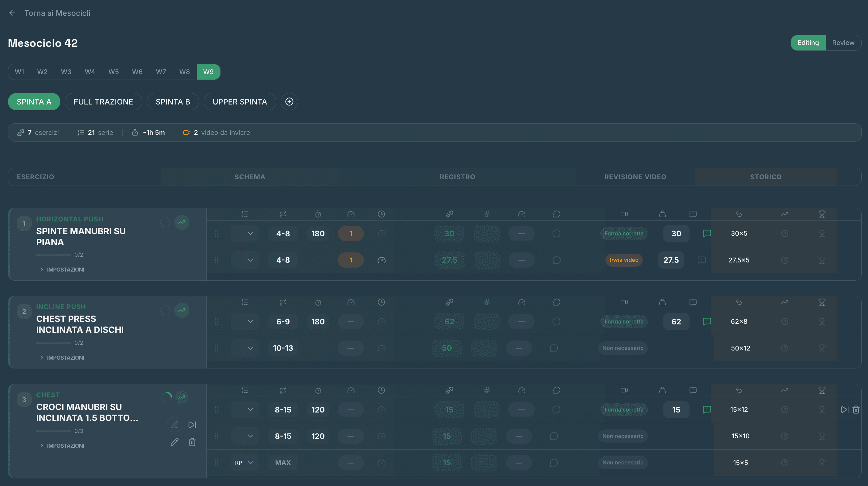Click the grey note icon in the 27.5×5 row
Viewport: 868px width, 486px height.
tap(702, 260)
